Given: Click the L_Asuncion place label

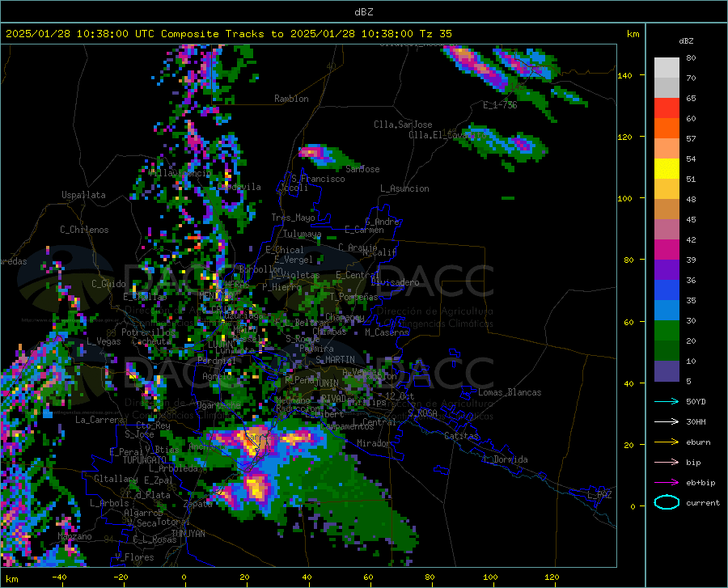Looking at the screenshot, I should [404, 188].
